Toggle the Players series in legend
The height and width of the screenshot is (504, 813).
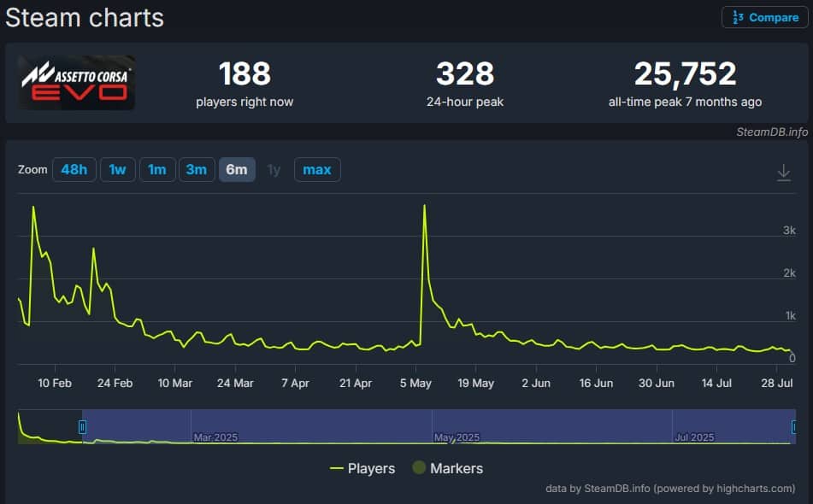(362, 468)
